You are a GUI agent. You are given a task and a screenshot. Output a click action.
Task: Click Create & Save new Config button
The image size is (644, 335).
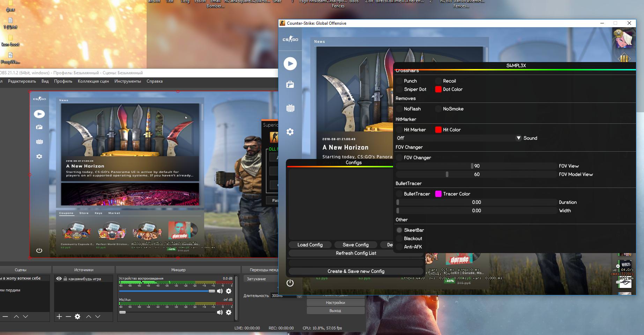click(356, 271)
